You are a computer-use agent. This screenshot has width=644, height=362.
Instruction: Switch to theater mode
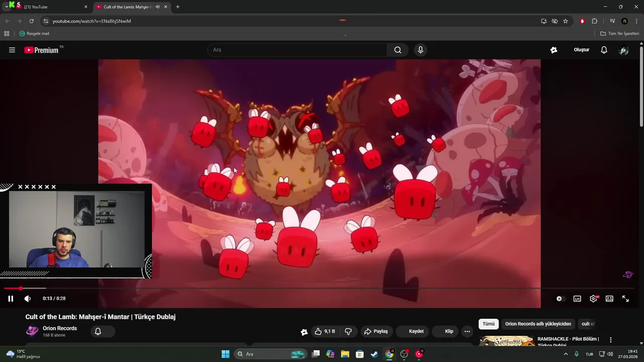click(609, 299)
